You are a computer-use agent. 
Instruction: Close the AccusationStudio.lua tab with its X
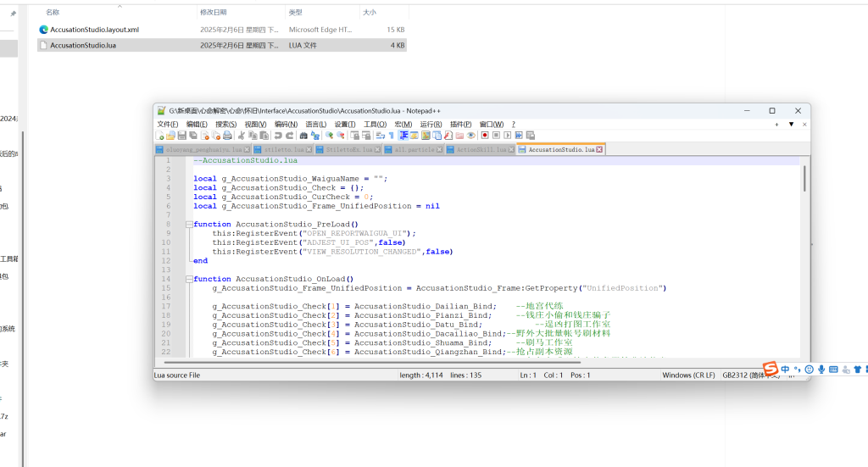point(600,149)
